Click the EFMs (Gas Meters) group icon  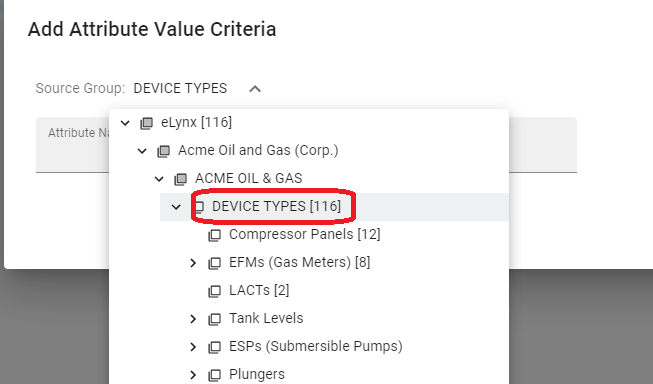214,263
